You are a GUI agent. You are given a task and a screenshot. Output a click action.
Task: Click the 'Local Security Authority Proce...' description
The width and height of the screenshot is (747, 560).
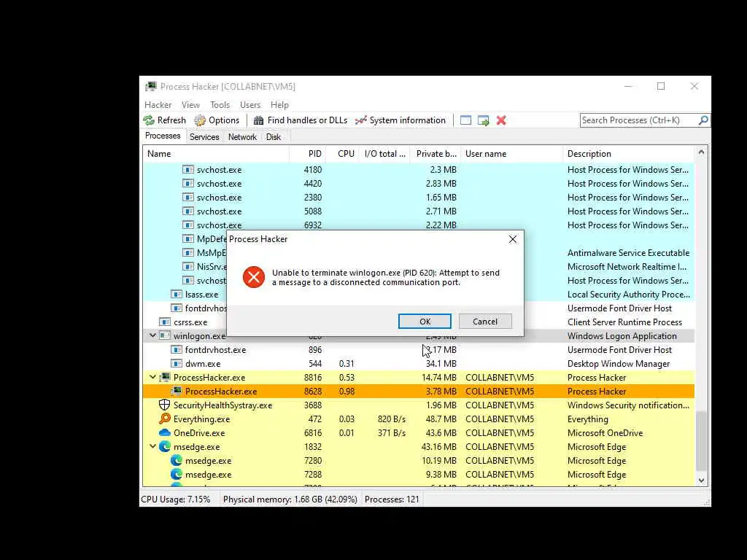pyautogui.click(x=628, y=295)
